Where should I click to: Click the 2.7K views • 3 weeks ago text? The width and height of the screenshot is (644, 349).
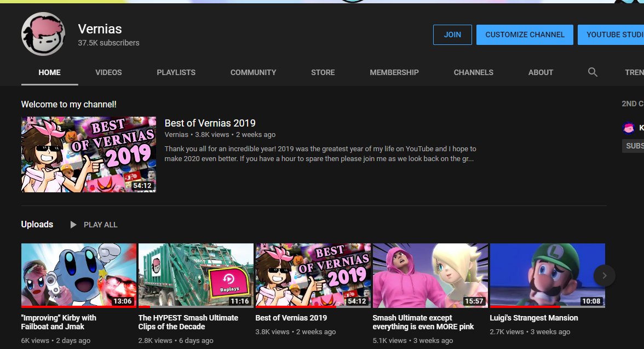[530, 331]
